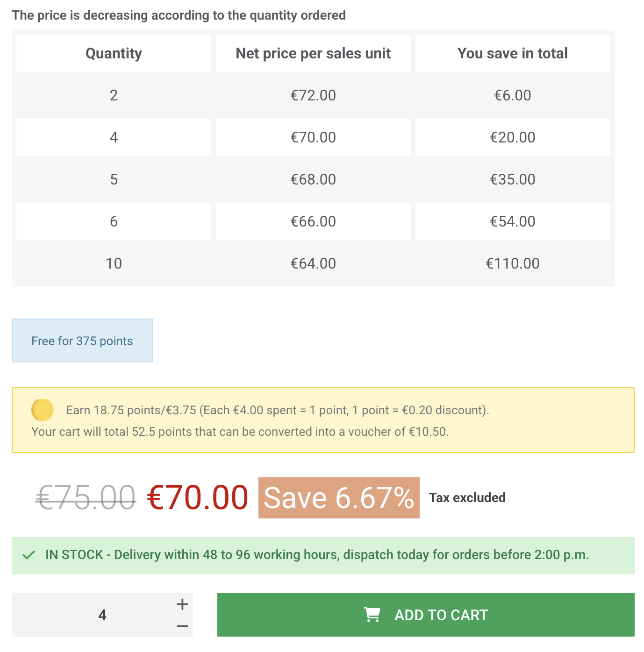644x652 pixels.
Task: Click the yellow coin loyalty points icon
Action: 43,409
